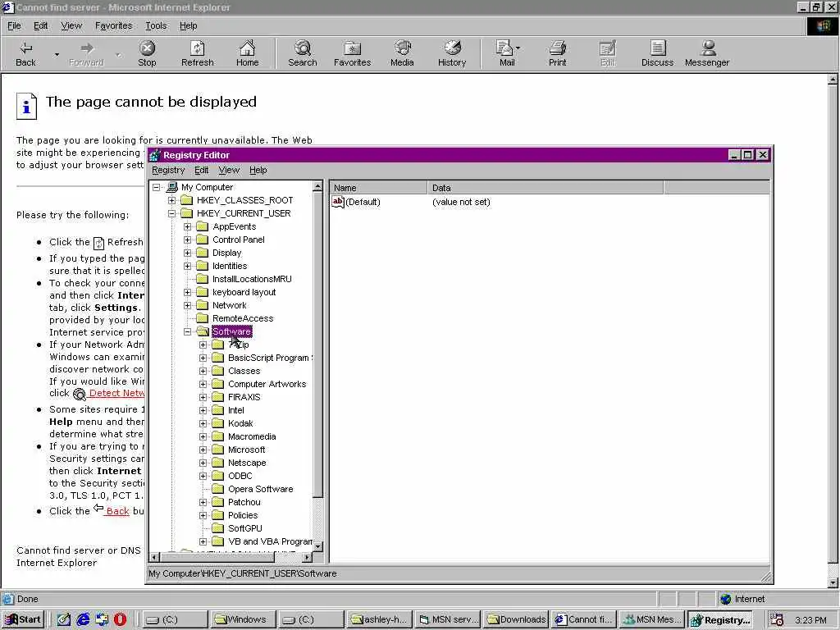Select InstallLocationsMRU registry key
The width and height of the screenshot is (840, 630).
[252, 279]
